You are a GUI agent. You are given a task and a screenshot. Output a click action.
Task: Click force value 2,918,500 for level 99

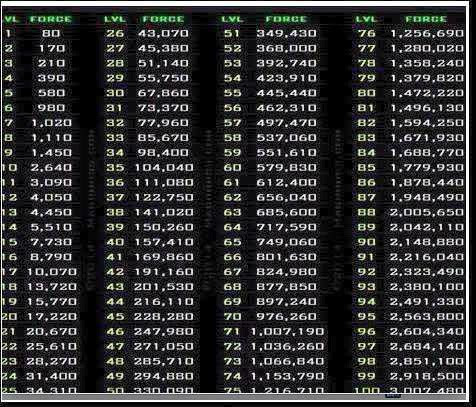pos(427,376)
